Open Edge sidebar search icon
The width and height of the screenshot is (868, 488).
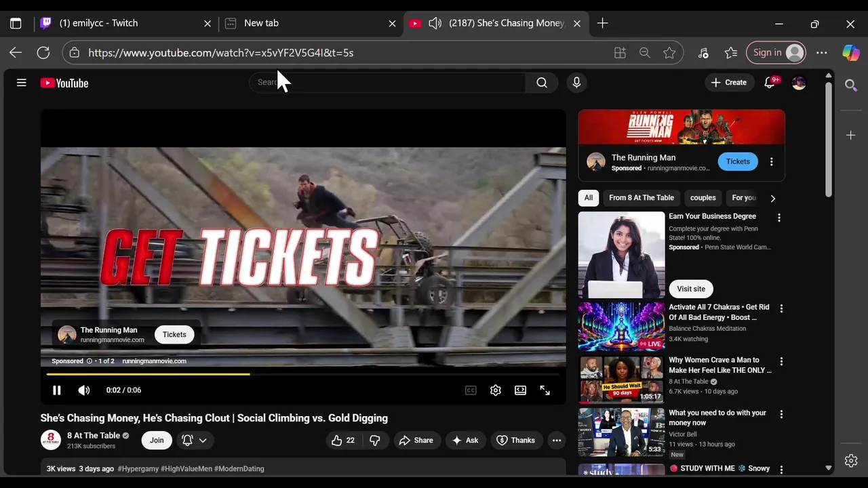tap(851, 85)
